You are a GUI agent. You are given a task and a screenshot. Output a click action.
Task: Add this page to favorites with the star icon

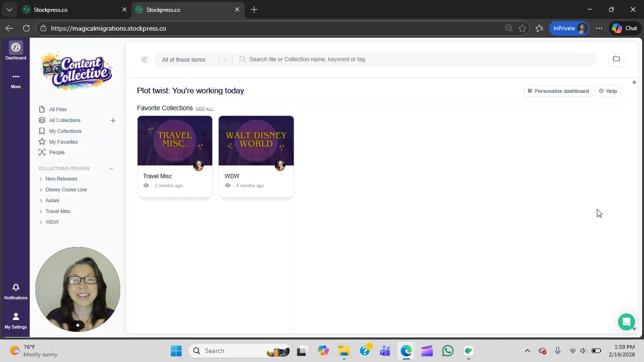pyautogui.click(x=522, y=28)
